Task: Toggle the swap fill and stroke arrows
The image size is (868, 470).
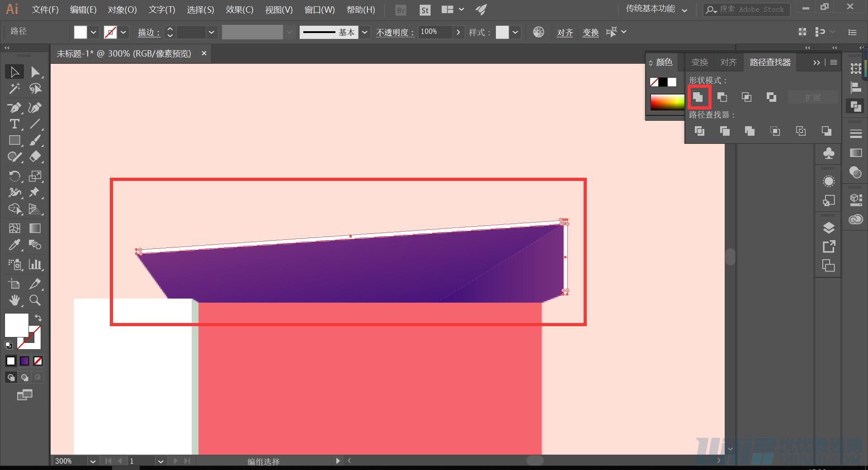Action: tap(38, 318)
